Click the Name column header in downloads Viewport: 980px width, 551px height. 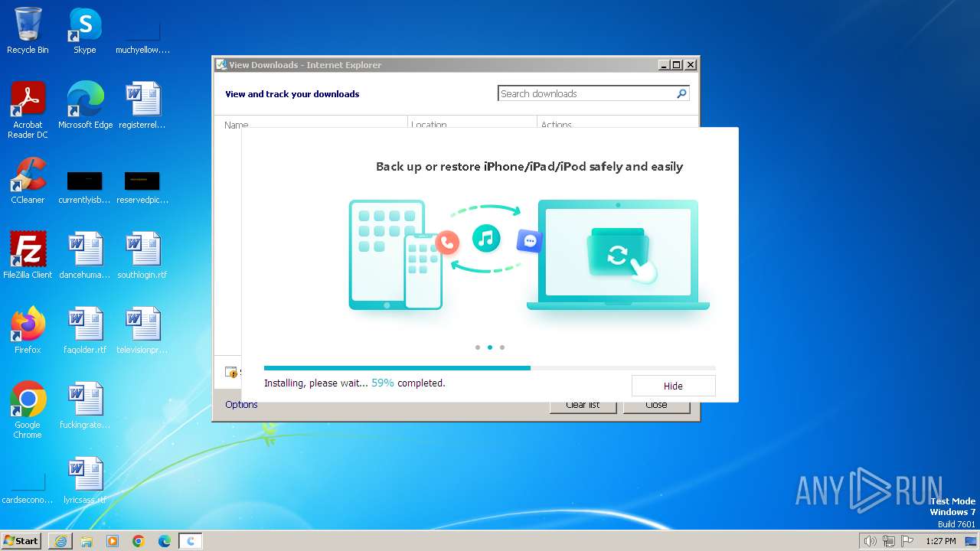237,123
